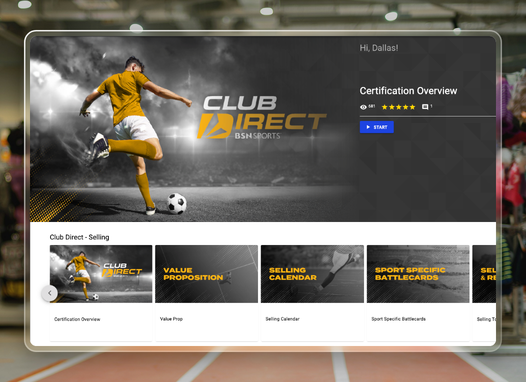
Task: Click the five-star rating
Action: tap(398, 107)
